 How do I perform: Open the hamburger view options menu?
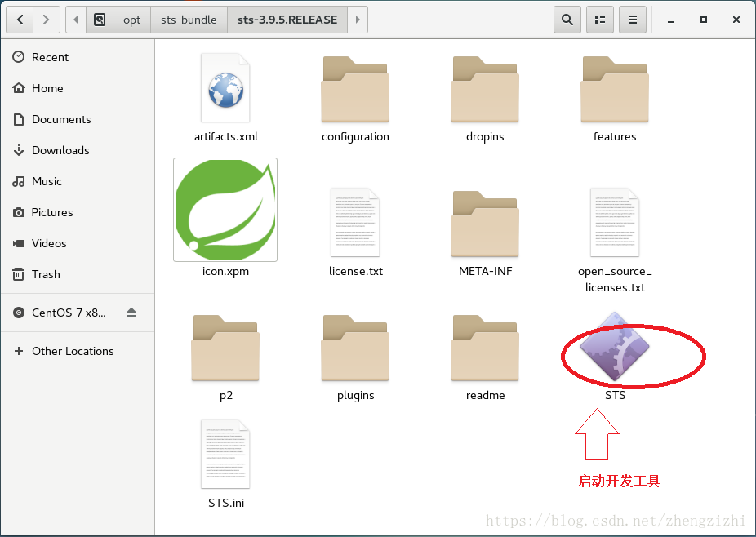pyautogui.click(x=633, y=20)
